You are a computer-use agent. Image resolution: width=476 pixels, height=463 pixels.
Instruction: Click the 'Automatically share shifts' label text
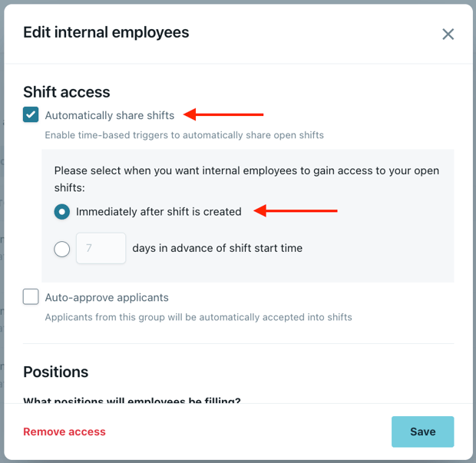(110, 115)
